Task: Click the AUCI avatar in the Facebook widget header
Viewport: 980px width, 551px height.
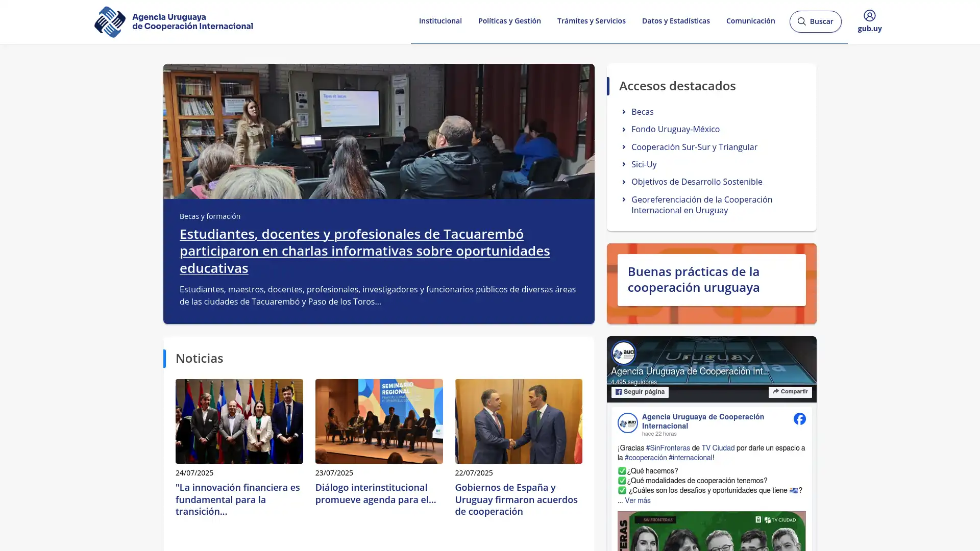Action: tap(623, 353)
